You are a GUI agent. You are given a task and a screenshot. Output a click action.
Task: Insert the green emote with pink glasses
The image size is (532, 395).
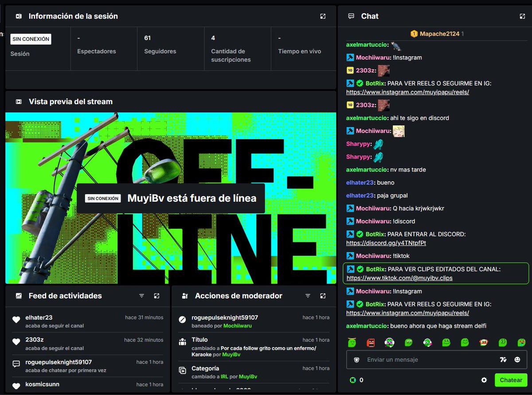pyautogui.click(x=390, y=342)
